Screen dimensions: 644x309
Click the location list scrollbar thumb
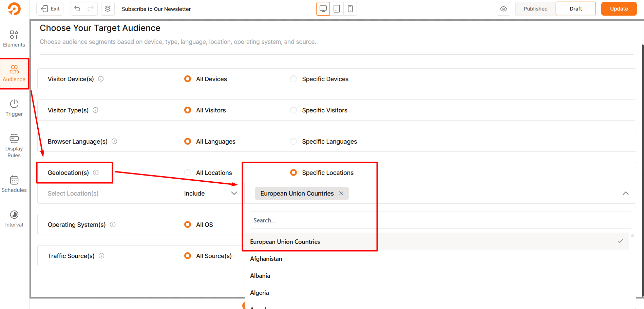coord(632,236)
